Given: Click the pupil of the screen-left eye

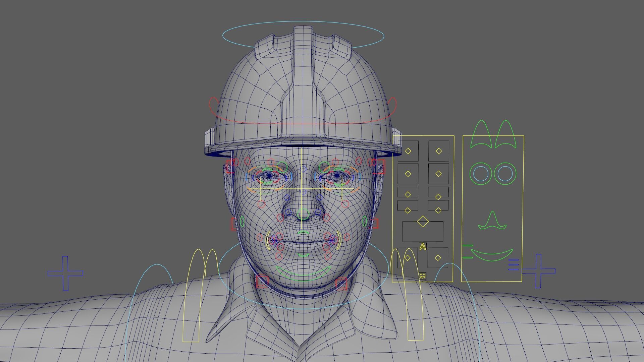Looking at the screenshot, I should (269, 175).
